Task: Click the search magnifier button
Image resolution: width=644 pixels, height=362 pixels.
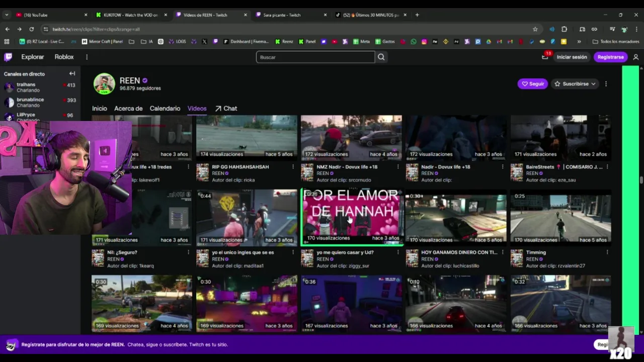Action: pyautogui.click(x=381, y=57)
